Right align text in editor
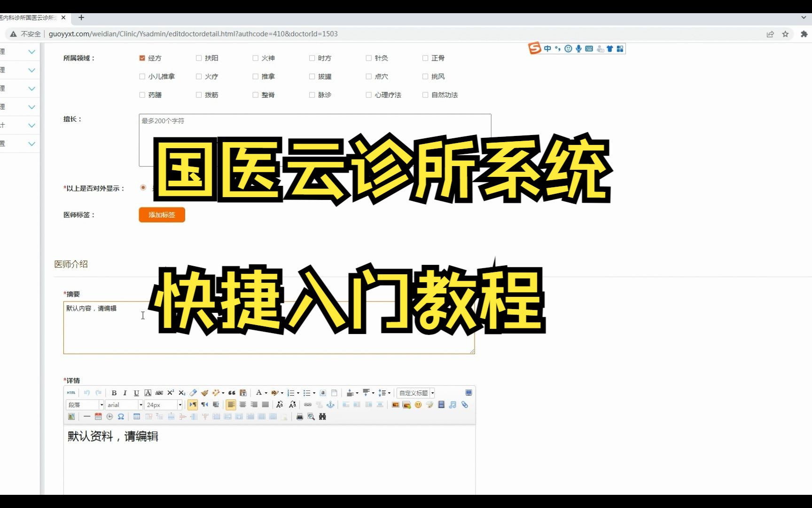The width and height of the screenshot is (812, 508). point(254,405)
